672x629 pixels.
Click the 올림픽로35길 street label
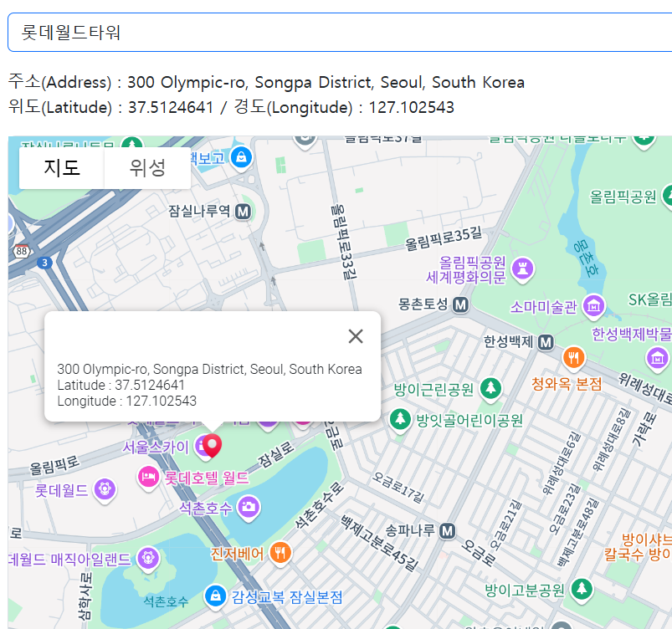coord(444,238)
